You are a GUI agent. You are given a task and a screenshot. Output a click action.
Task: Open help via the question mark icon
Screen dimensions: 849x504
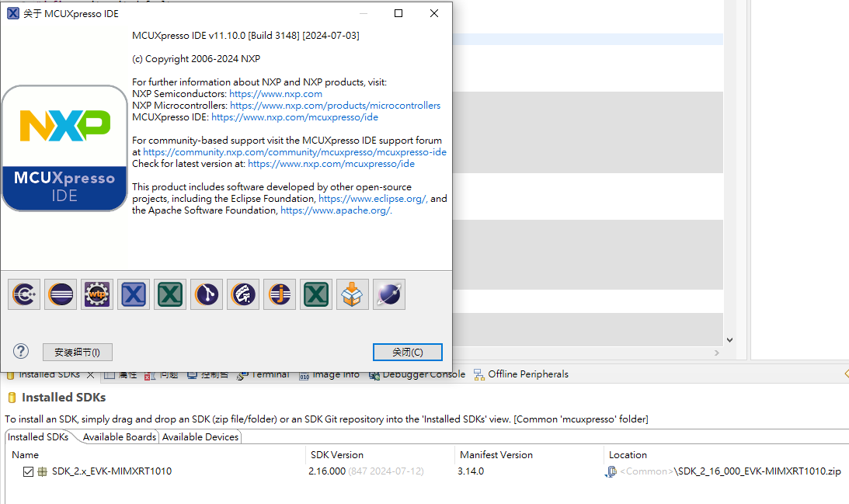(x=20, y=351)
